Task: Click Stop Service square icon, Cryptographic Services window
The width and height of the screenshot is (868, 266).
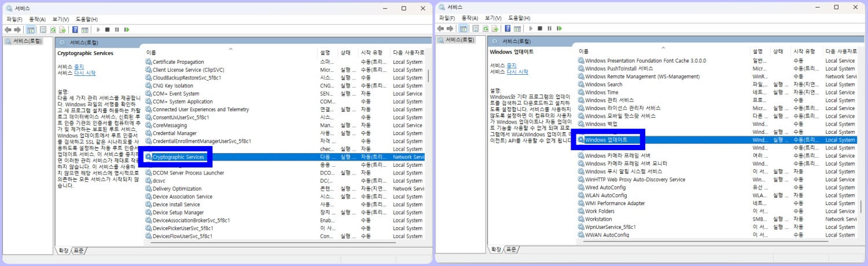Action: click(108, 30)
